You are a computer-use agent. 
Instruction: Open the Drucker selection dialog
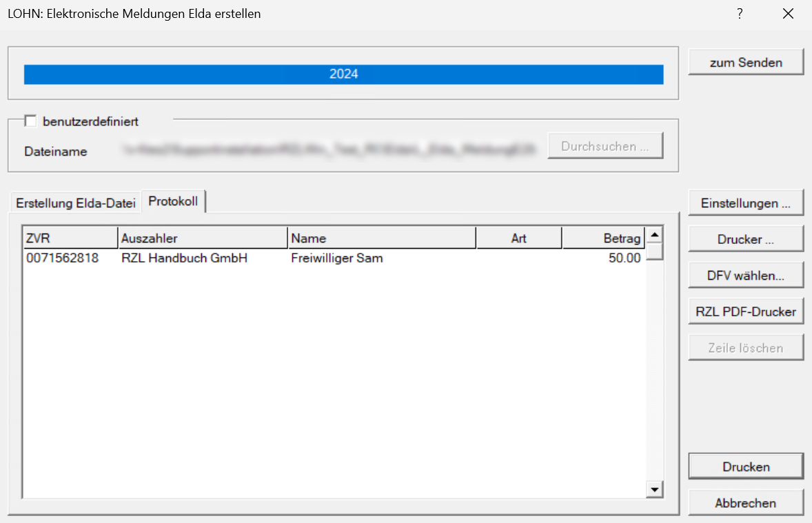[746, 240]
